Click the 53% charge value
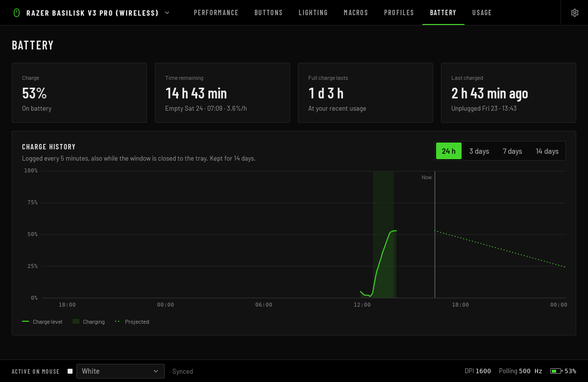 (34, 93)
